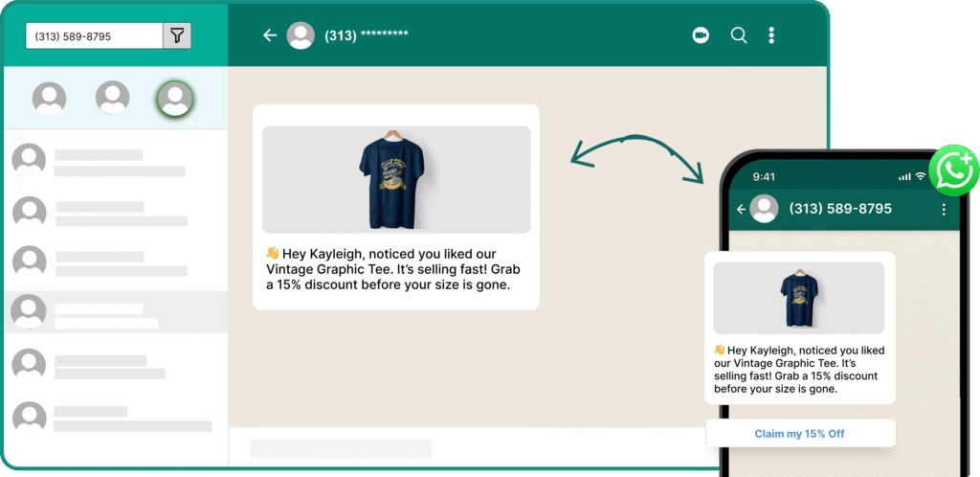
Task: Click the Claim my 15% Off button
Action: [800, 433]
